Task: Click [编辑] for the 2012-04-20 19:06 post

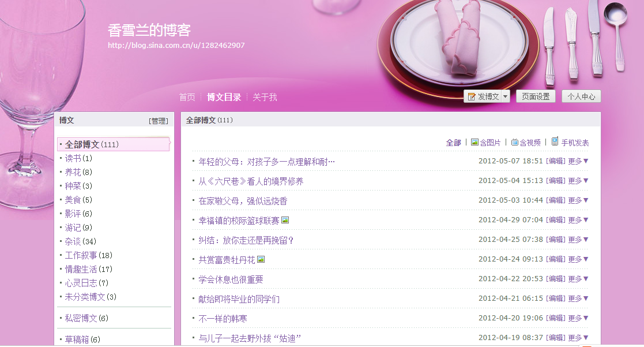Action: click(x=556, y=318)
